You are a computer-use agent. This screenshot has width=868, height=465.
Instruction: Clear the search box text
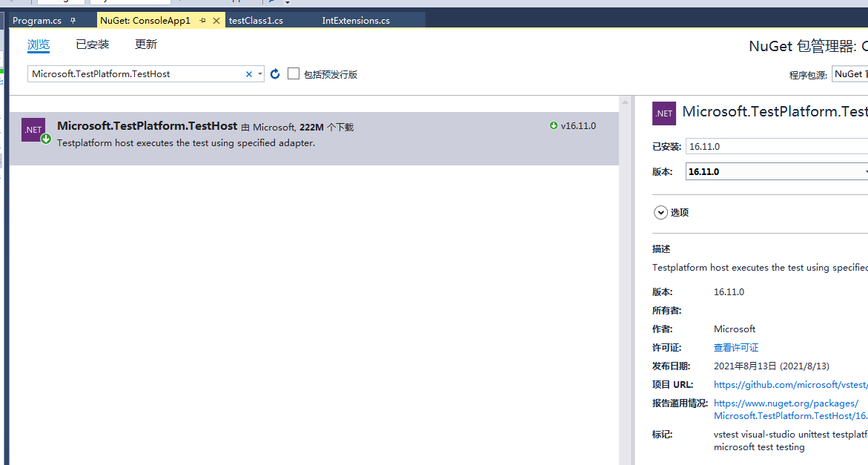click(x=249, y=74)
